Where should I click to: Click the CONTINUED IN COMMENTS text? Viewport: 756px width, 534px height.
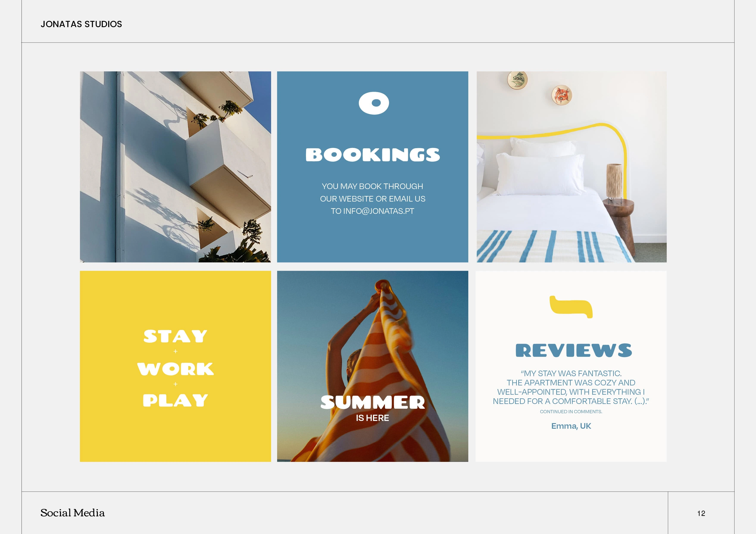click(x=571, y=412)
